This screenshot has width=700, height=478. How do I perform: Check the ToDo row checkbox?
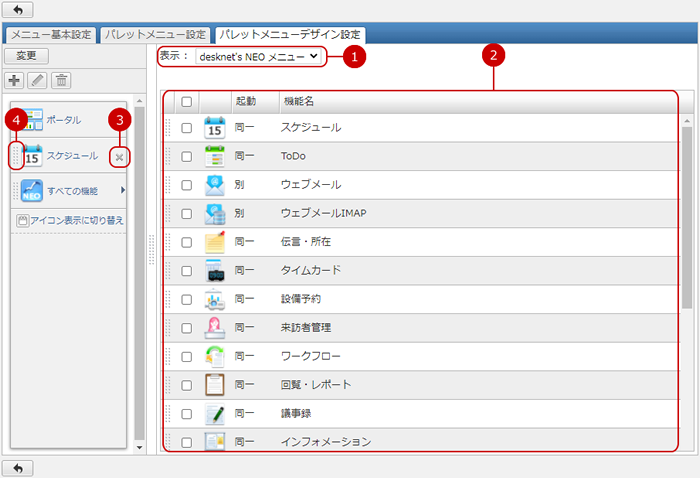(x=186, y=156)
